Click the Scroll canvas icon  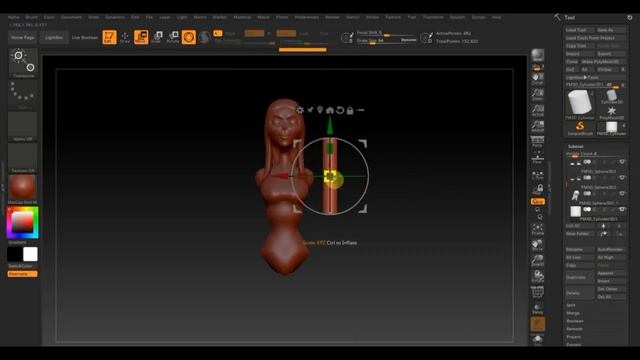pos(538,79)
